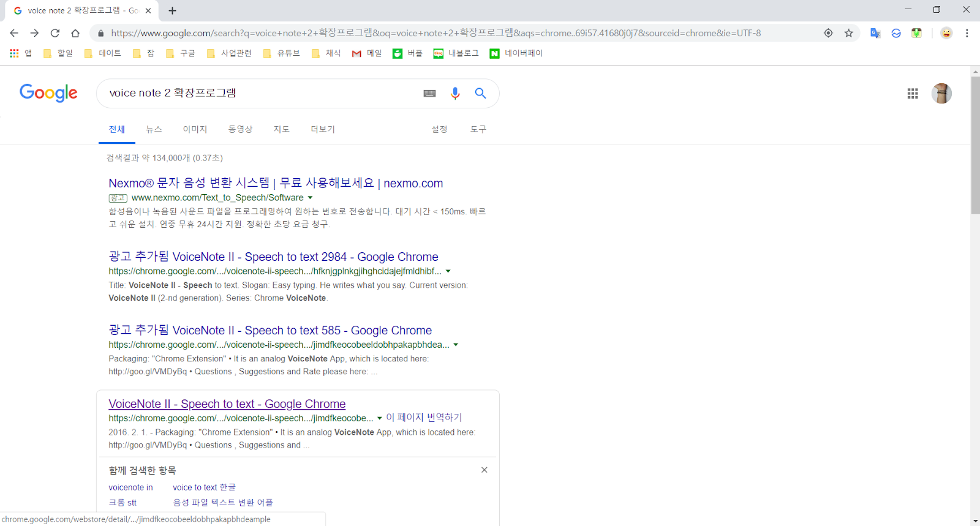Open the 유튜브 bookmark folder
The height and width of the screenshot is (526, 980).
(x=282, y=53)
